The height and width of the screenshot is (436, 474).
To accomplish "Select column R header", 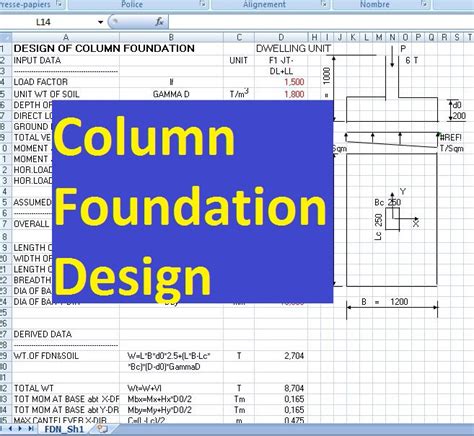I will point(444,37).
